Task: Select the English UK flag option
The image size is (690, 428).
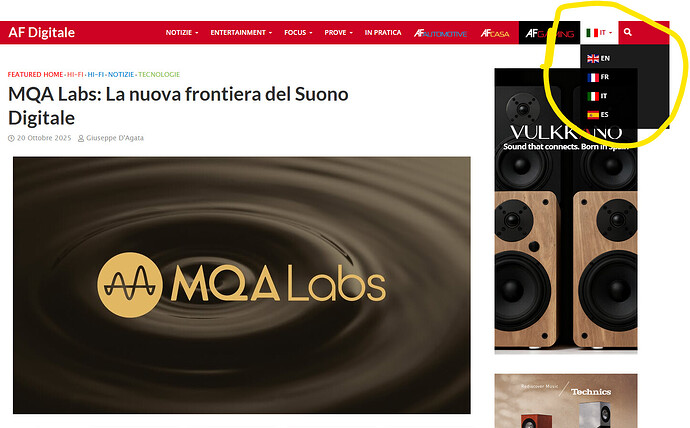Action: tap(598, 58)
